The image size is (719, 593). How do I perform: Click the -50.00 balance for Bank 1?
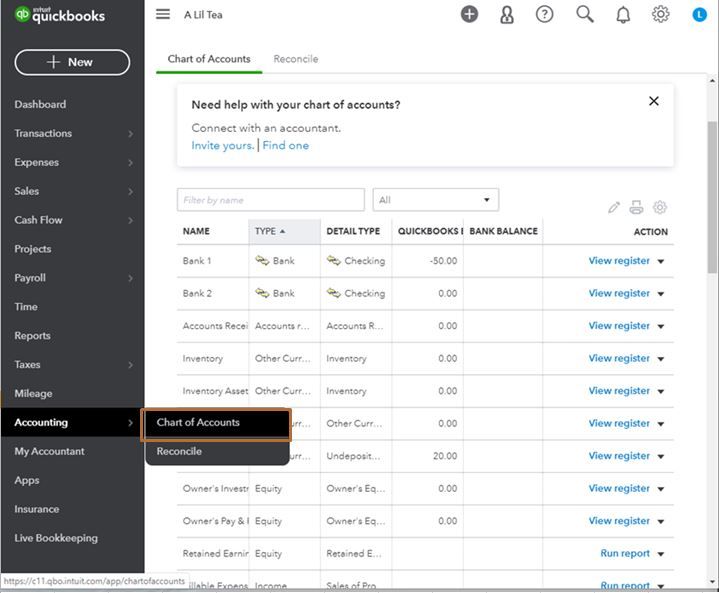point(443,260)
